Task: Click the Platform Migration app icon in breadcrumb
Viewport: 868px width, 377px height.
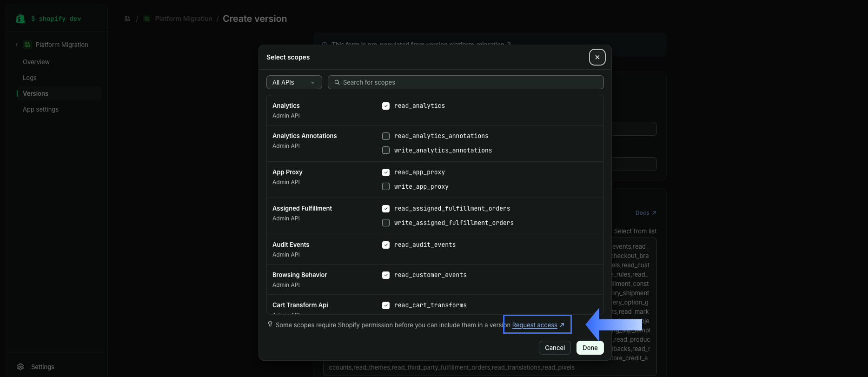Action: tap(147, 19)
